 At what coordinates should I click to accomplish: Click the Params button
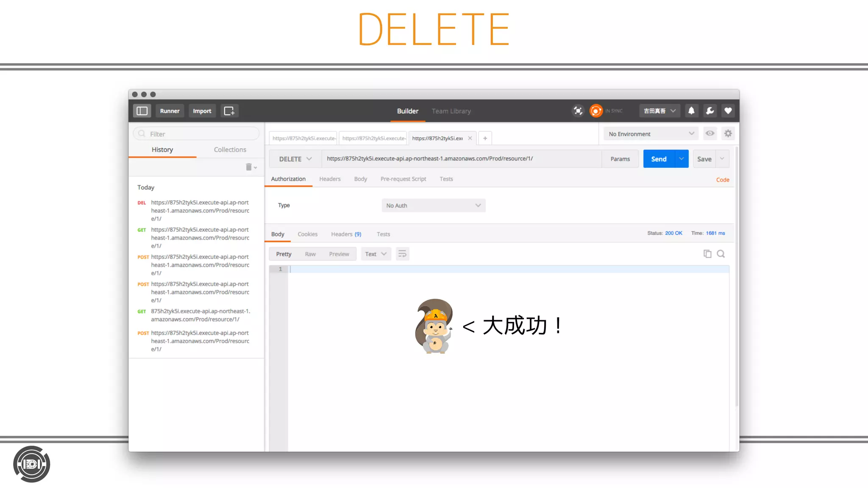[x=620, y=159]
